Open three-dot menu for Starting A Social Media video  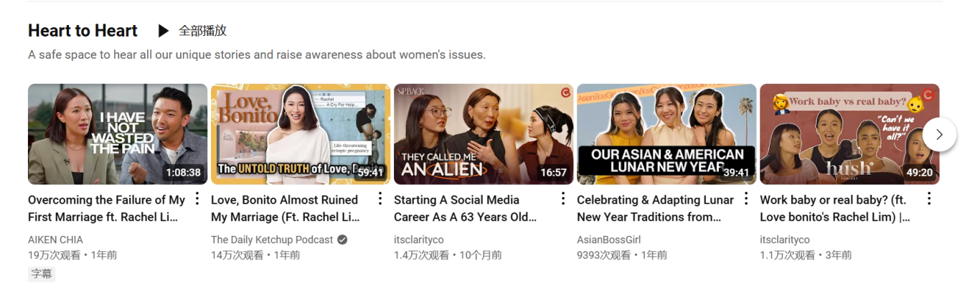click(x=563, y=199)
